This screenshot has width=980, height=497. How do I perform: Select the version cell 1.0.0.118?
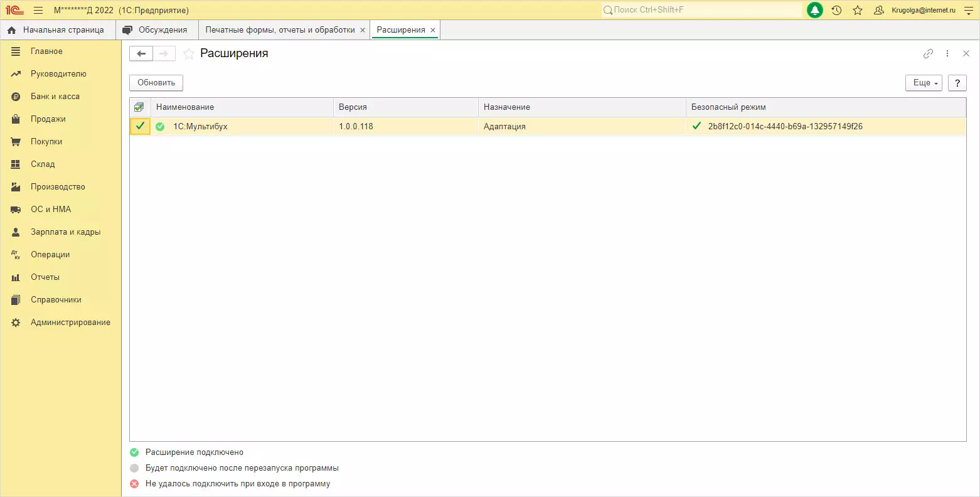coord(406,127)
